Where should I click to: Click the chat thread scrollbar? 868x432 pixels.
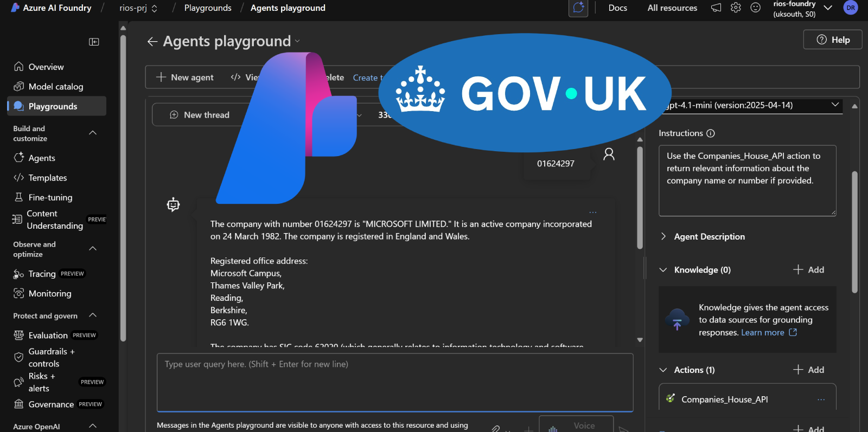[640, 198]
